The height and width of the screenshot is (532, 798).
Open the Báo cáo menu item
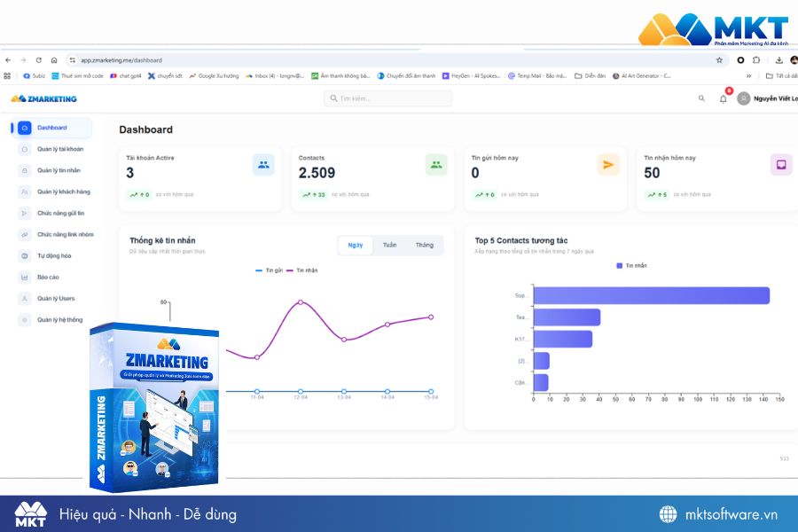[x=48, y=278]
